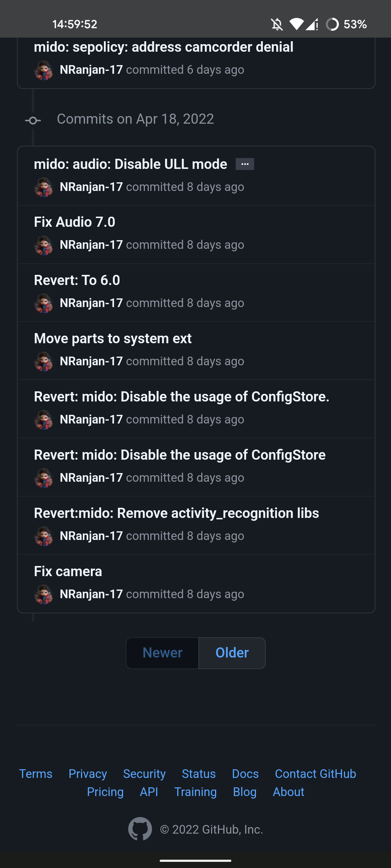Screen dimensions: 391x868
Task: Expand the full commit message for Disable ULL mode
Action: tap(245, 164)
